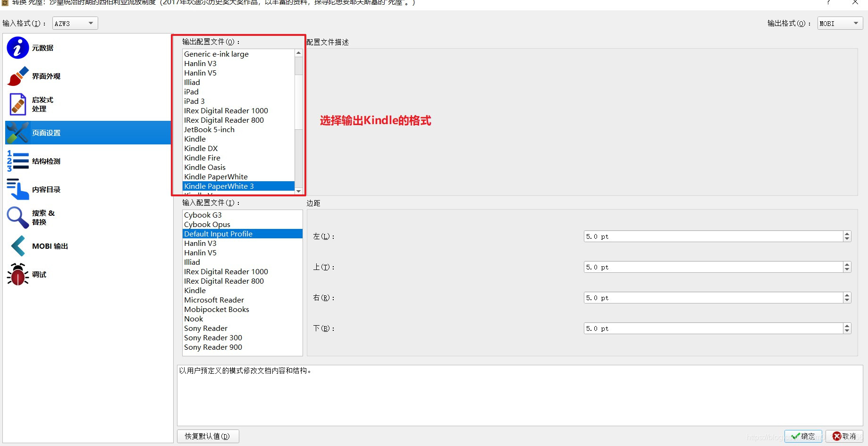Click the 恢复默认值 button
The image size is (868, 446).
[208, 436]
